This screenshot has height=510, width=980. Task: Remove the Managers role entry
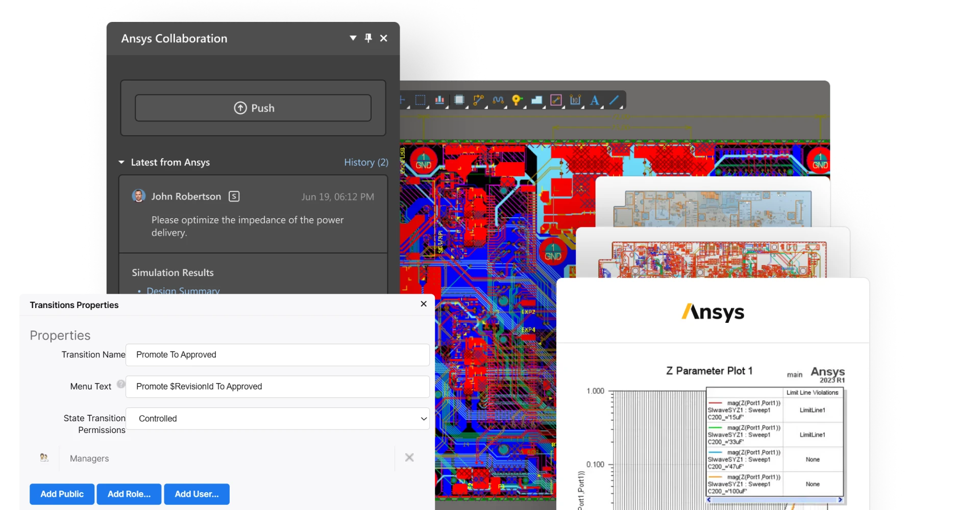[409, 457]
